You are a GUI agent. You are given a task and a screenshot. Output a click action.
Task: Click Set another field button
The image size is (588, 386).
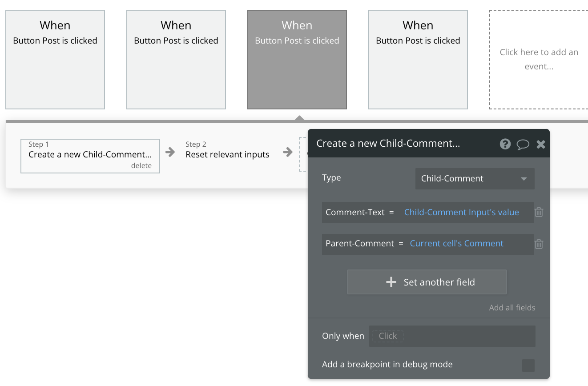click(427, 282)
